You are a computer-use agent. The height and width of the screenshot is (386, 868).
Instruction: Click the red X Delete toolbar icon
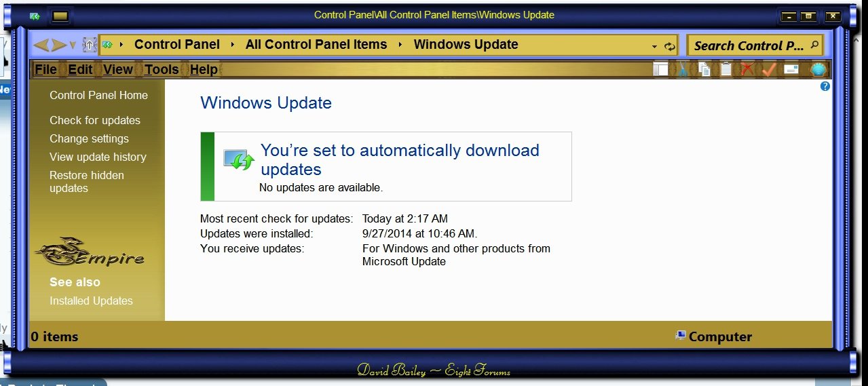747,69
